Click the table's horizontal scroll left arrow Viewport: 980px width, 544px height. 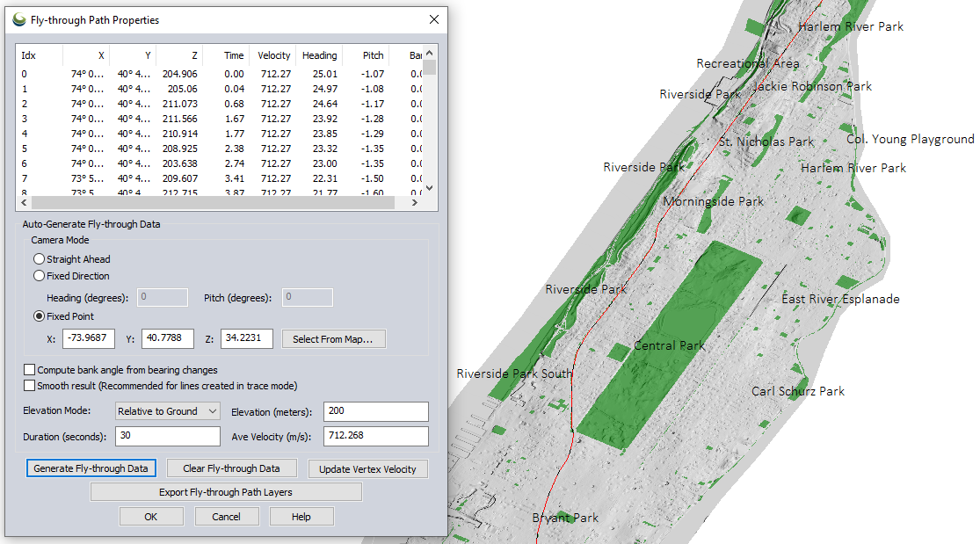[25, 203]
